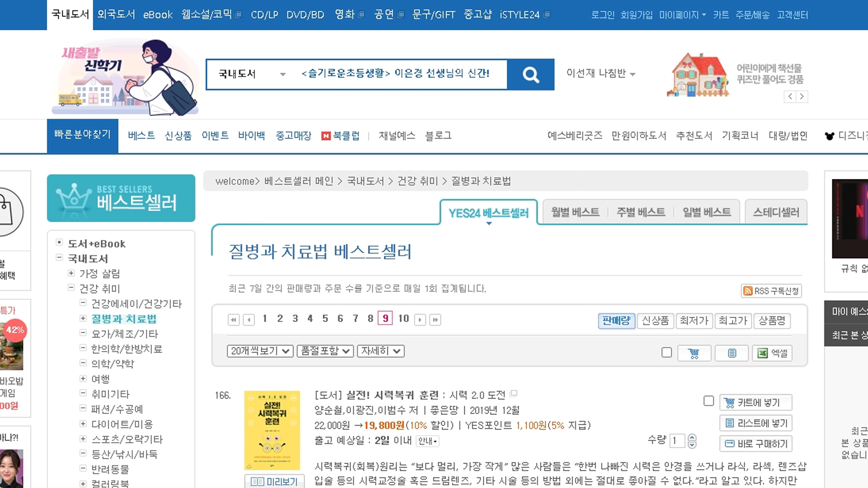The height and width of the screenshot is (488, 868).
Task: Click 바로 구매하기 button
Action: [756, 444]
